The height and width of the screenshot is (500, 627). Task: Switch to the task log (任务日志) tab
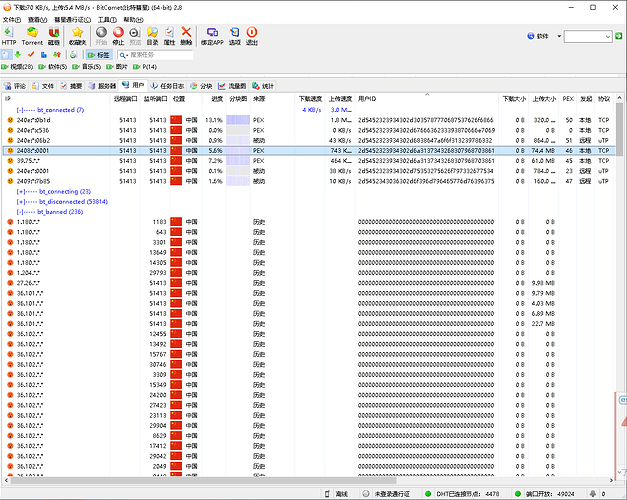click(167, 86)
